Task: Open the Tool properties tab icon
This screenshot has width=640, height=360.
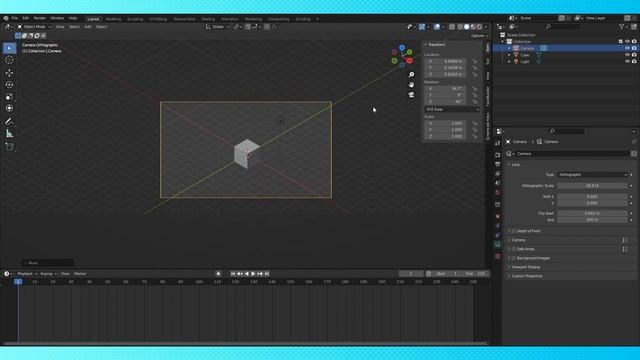Action: (498, 144)
